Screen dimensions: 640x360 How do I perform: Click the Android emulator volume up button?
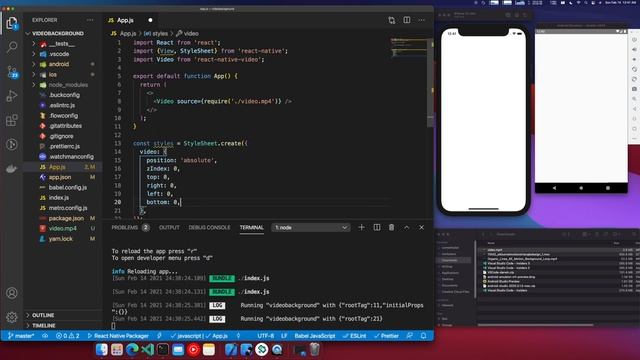click(x=634, y=49)
